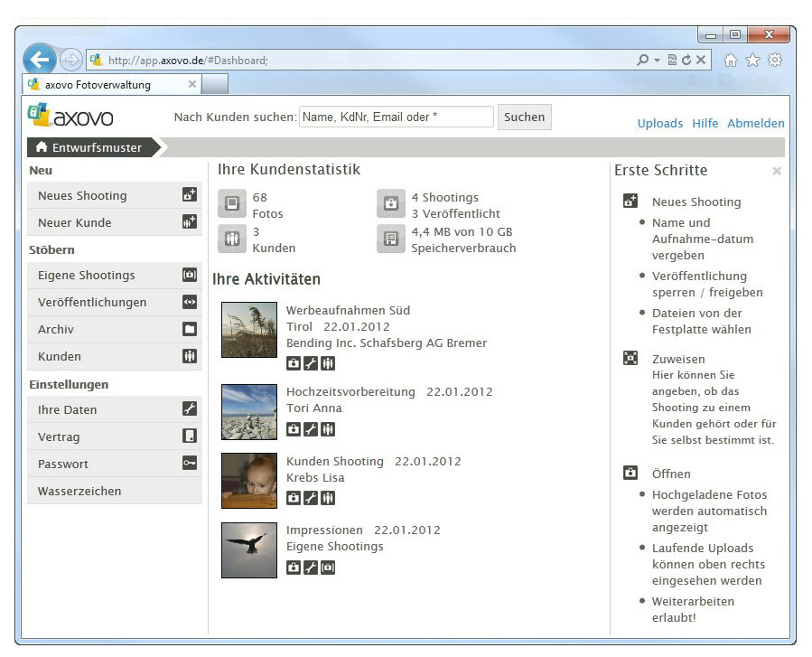The height and width of the screenshot is (657, 812).
Task: Click the customers icon under Kunden Shooting
Action: point(328,498)
